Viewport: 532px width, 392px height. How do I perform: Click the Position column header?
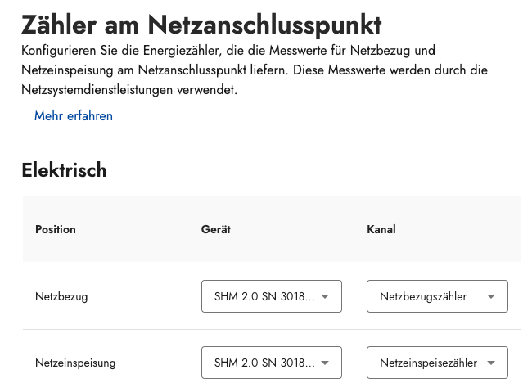(56, 229)
